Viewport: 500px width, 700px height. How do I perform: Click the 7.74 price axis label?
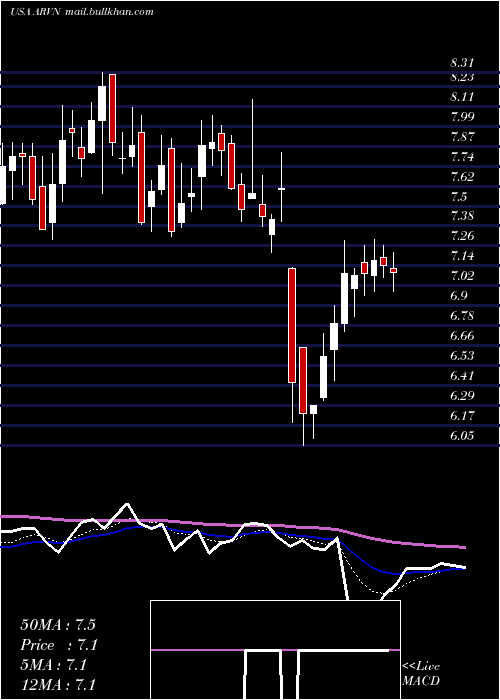coord(462,157)
